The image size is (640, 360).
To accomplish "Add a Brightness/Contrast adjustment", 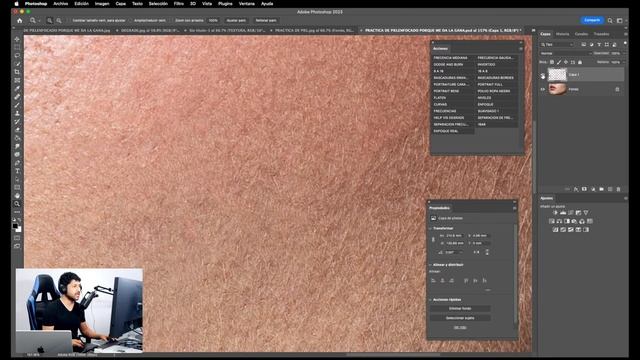I will [x=555, y=213].
